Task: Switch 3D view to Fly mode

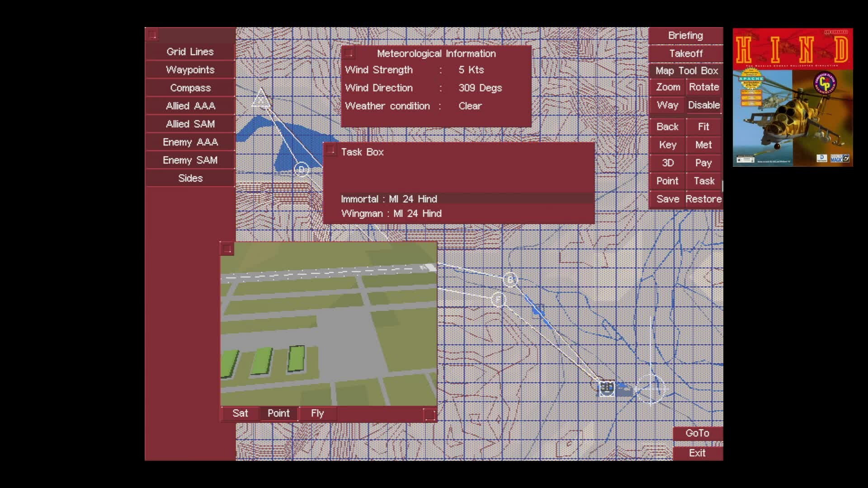Action: tap(317, 413)
